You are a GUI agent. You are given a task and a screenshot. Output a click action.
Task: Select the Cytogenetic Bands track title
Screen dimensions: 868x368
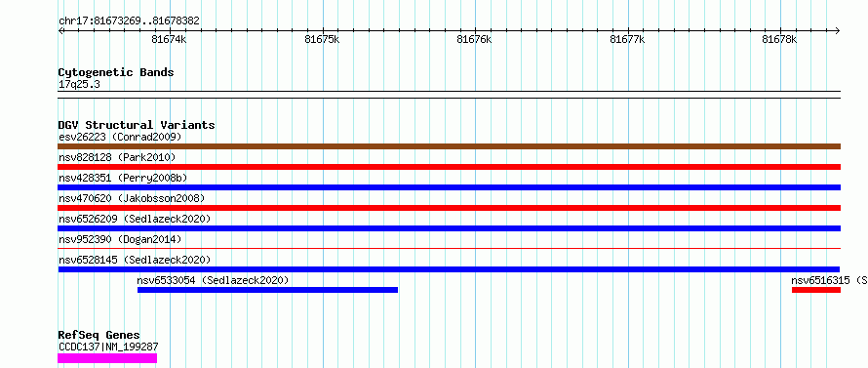pos(116,72)
